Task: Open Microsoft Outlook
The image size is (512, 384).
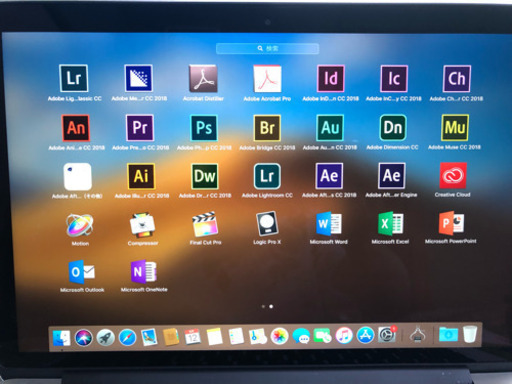Action: [x=82, y=272]
